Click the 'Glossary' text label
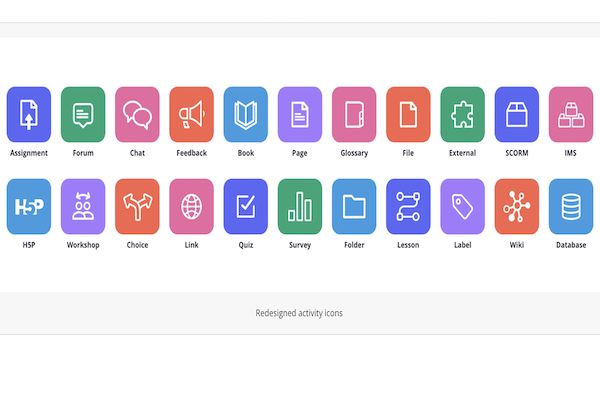 pyautogui.click(x=354, y=153)
